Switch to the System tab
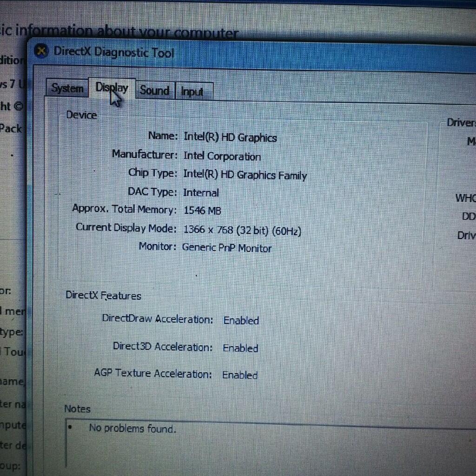The height and width of the screenshot is (476, 476). coord(67,88)
